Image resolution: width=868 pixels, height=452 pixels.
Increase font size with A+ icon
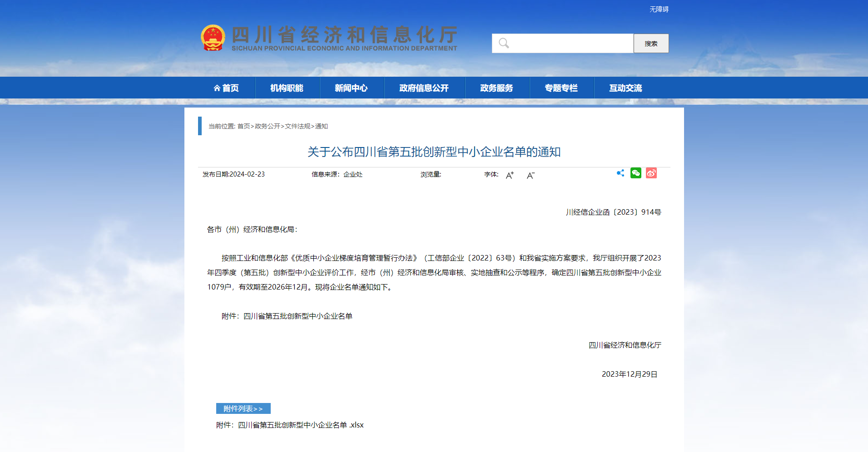510,175
